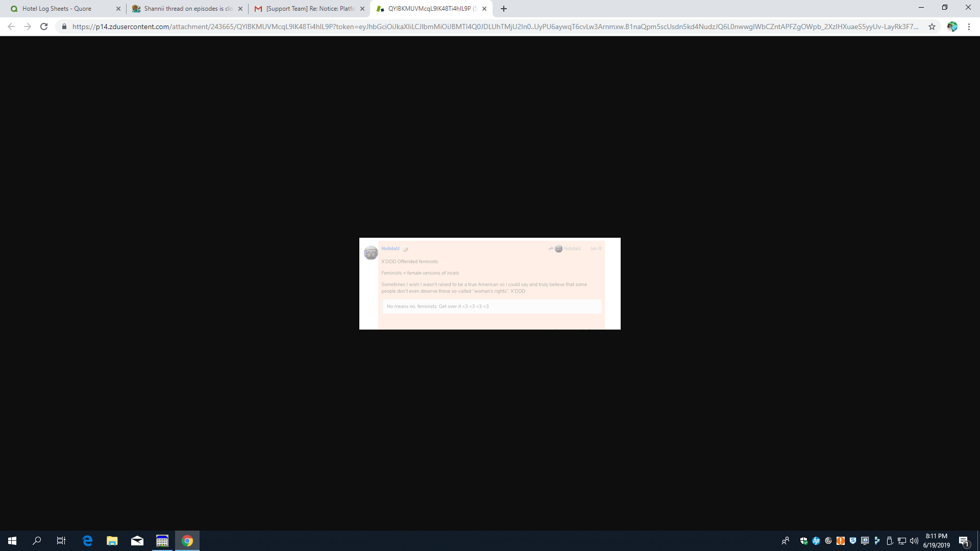This screenshot has height=551, width=980.
Task: Close the Hotel Log Sheets - Quore tab
Action: click(x=118, y=9)
